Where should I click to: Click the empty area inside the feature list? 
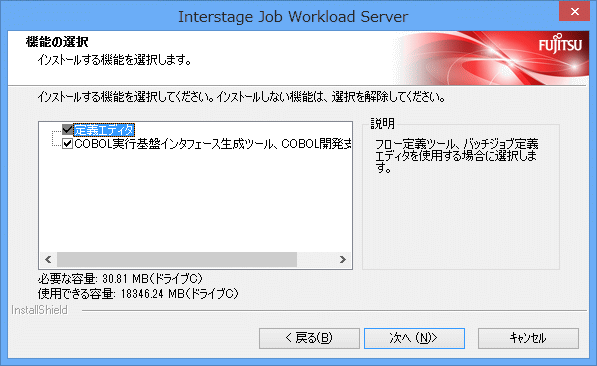195,200
